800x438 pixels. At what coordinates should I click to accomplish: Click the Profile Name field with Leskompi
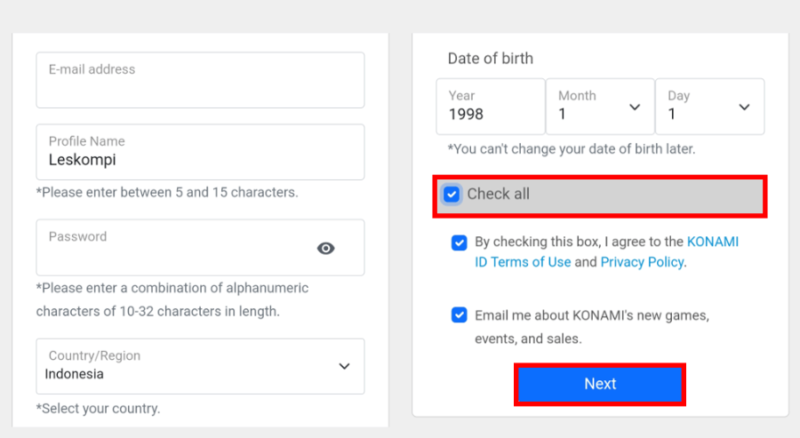tap(200, 152)
